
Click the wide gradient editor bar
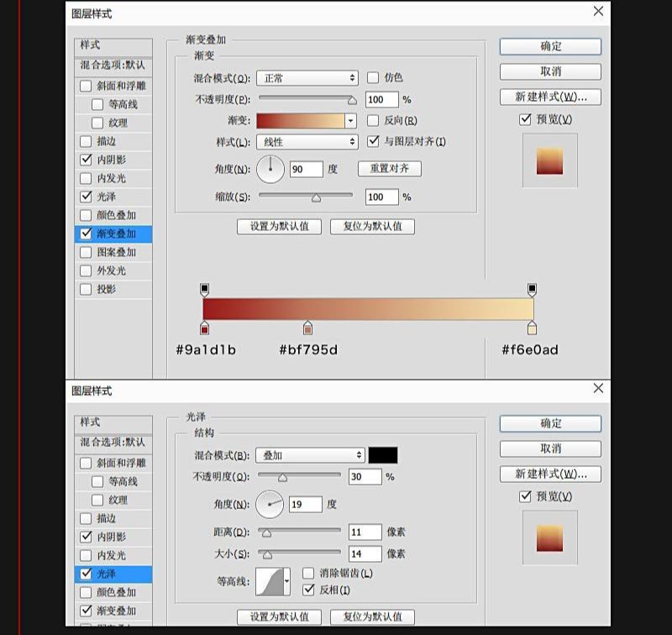point(368,309)
